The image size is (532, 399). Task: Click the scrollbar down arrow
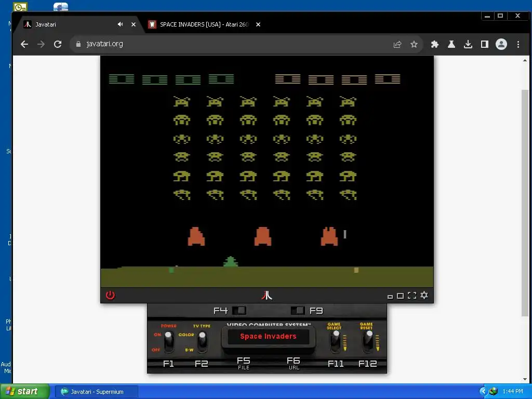[x=525, y=379]
